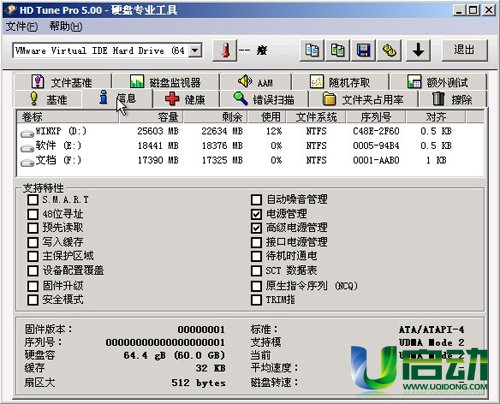Switch to the 文件夹占用率 tab
This screenshot has width=500, height=404.
pos(363,99)
